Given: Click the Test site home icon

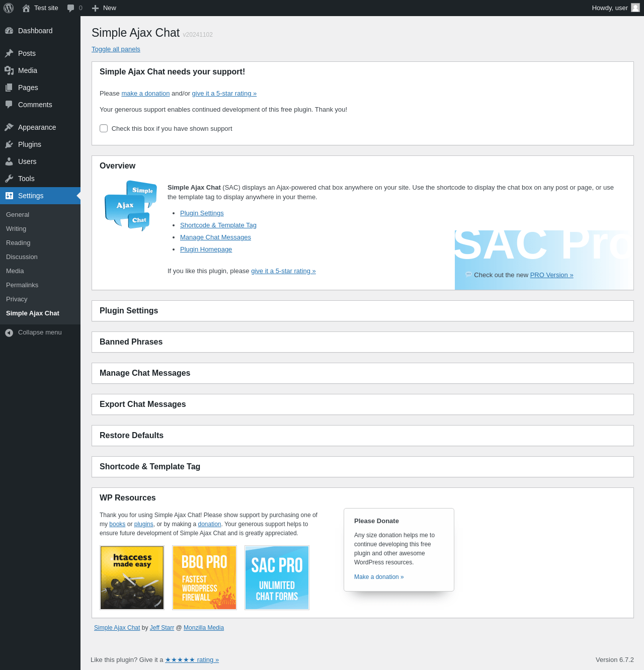Looking at the screenshot, I should tap(26, 8).
